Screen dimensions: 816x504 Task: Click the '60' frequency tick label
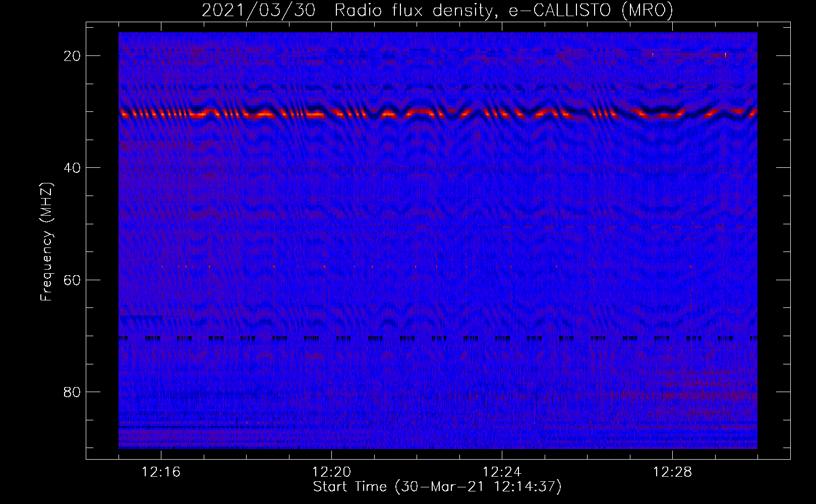pyautogui.click(x=73, y=280)
